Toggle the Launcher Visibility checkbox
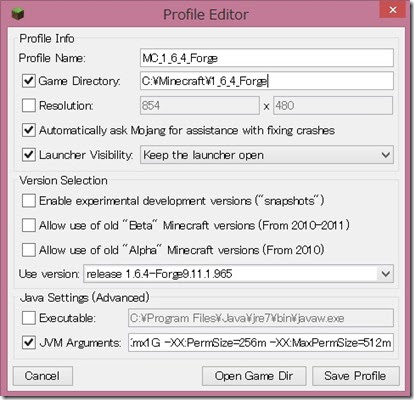This screenshot has width=414, height=400. pos(29,155)
